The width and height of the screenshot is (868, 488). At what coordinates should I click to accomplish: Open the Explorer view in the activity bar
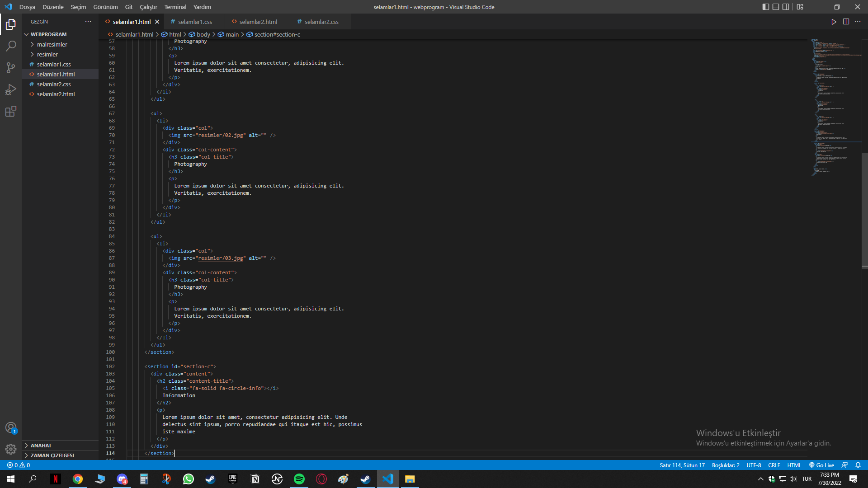point(11,24)
